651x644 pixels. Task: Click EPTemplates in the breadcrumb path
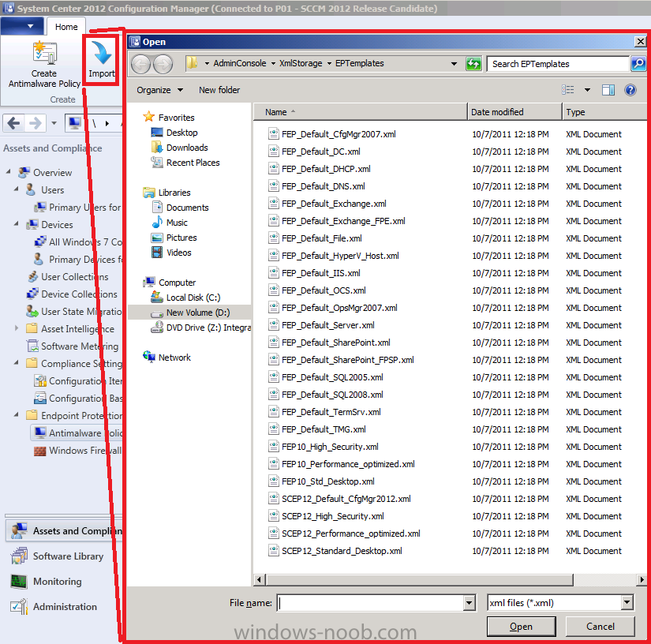tap(360, 63)
